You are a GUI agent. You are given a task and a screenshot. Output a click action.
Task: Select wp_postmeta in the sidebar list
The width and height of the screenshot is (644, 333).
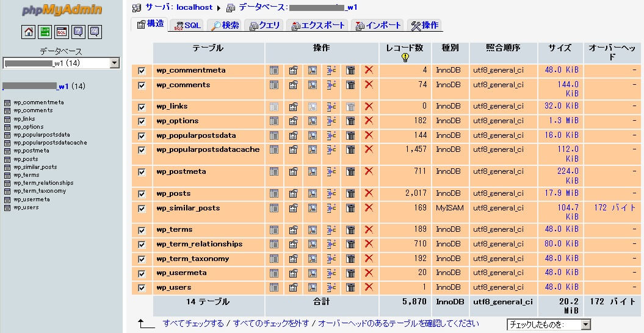(31, 151)
